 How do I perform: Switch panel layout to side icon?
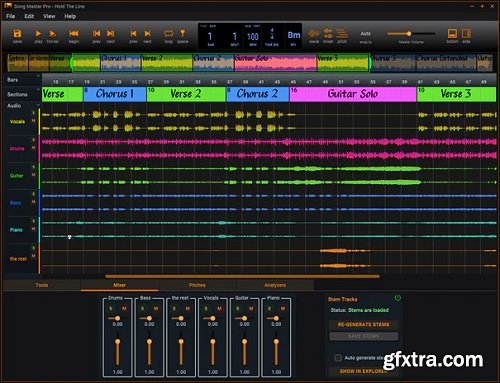466,34
